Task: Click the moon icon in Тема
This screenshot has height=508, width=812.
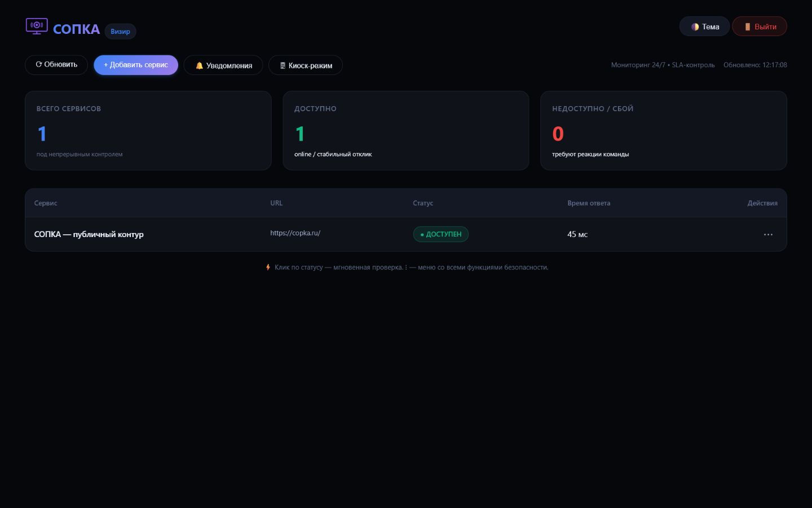Action: pos(695,27)
